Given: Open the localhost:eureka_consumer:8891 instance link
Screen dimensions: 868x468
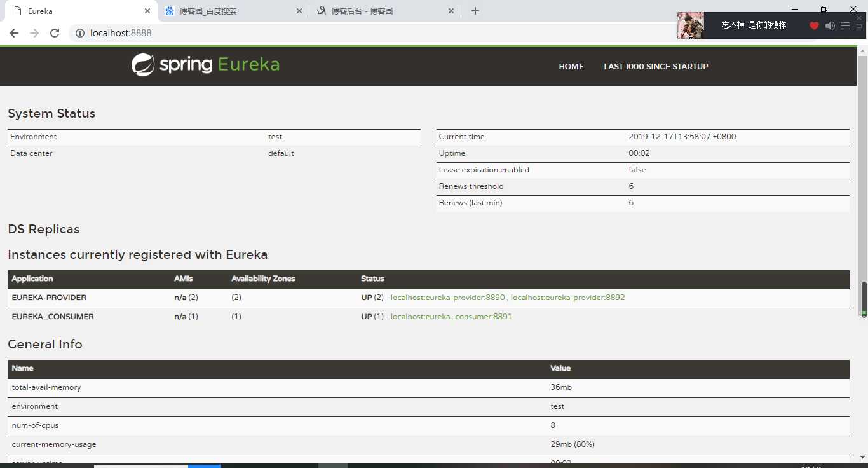Looking at the screenshot, I should (x=451, y=317).
